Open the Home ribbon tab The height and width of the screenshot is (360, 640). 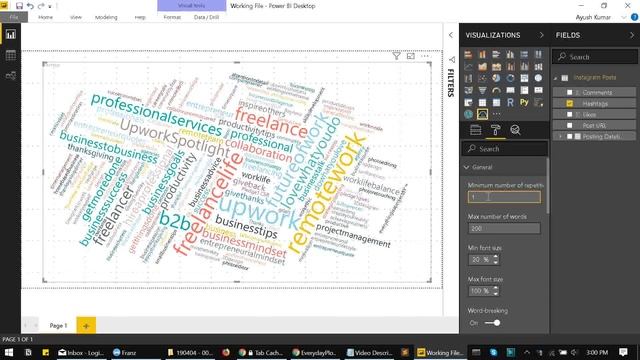click(45, 17)
